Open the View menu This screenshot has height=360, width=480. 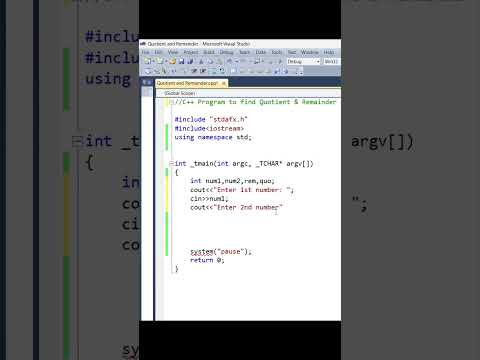(x=173, y=52)
